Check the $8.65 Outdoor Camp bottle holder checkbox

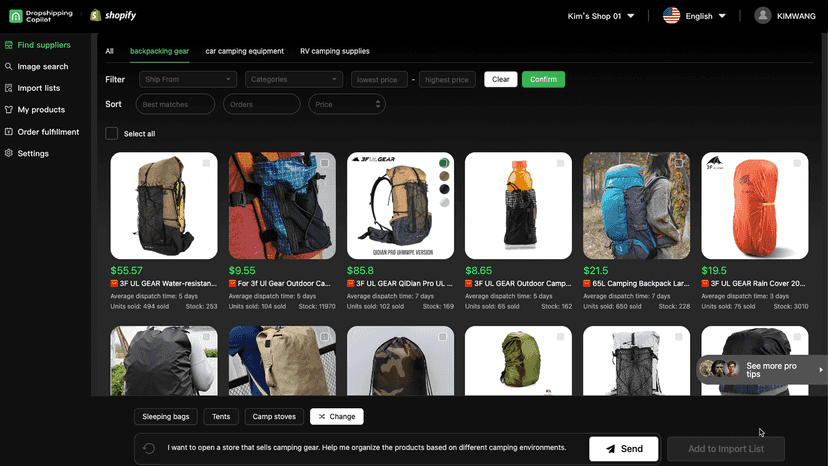(560, 163)
